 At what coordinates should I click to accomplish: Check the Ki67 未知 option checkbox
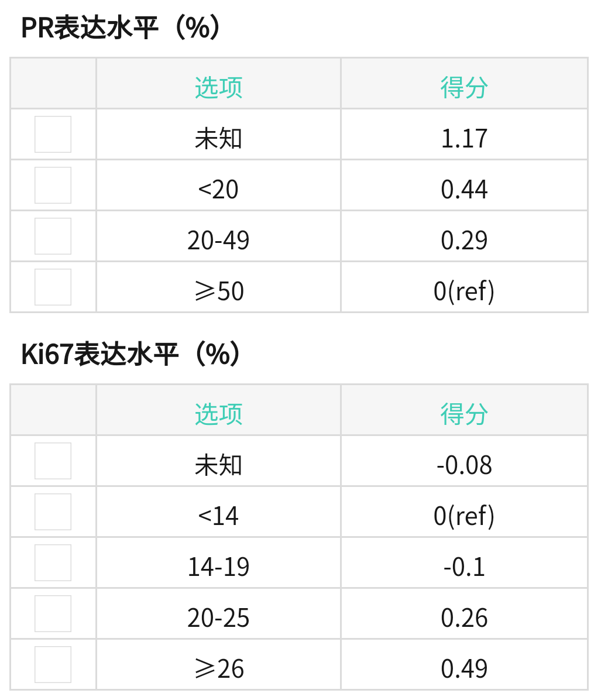pyautogui.click(x=53, y=461)
